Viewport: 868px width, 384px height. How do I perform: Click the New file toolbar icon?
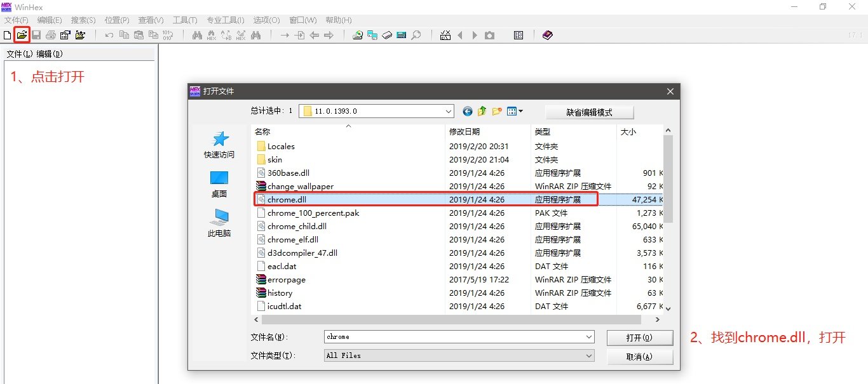tap(8, 35)
